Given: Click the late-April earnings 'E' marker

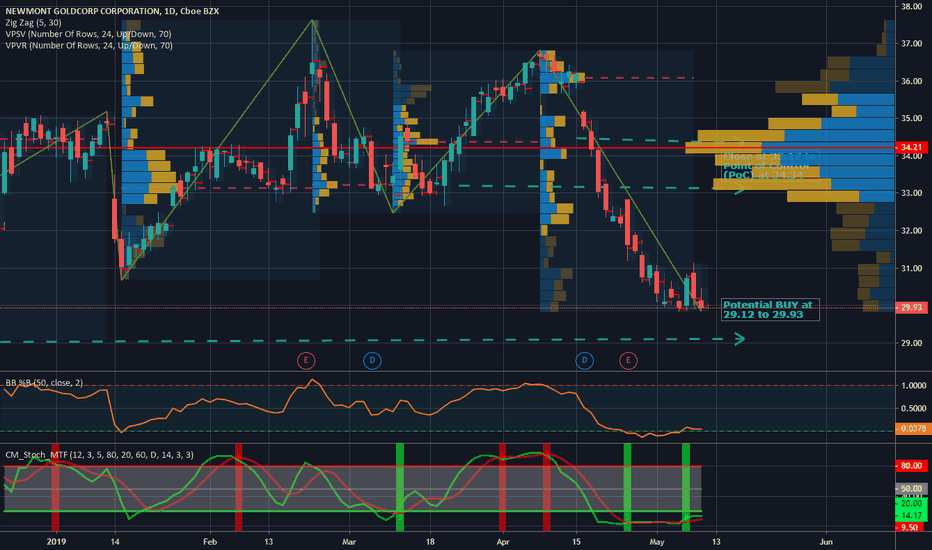Looking at the screenshot, I should pos(628,360).
